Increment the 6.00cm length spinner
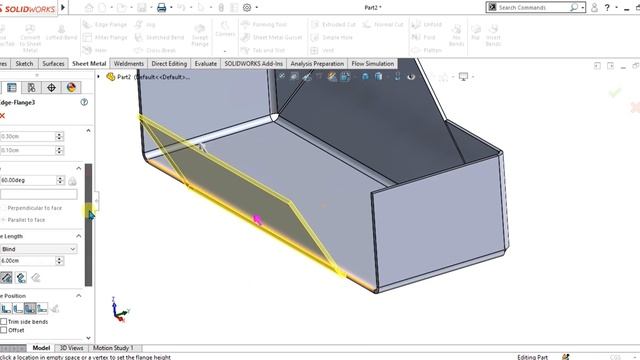This screenshot has height=360, width=640. click(x=60, y=259)
